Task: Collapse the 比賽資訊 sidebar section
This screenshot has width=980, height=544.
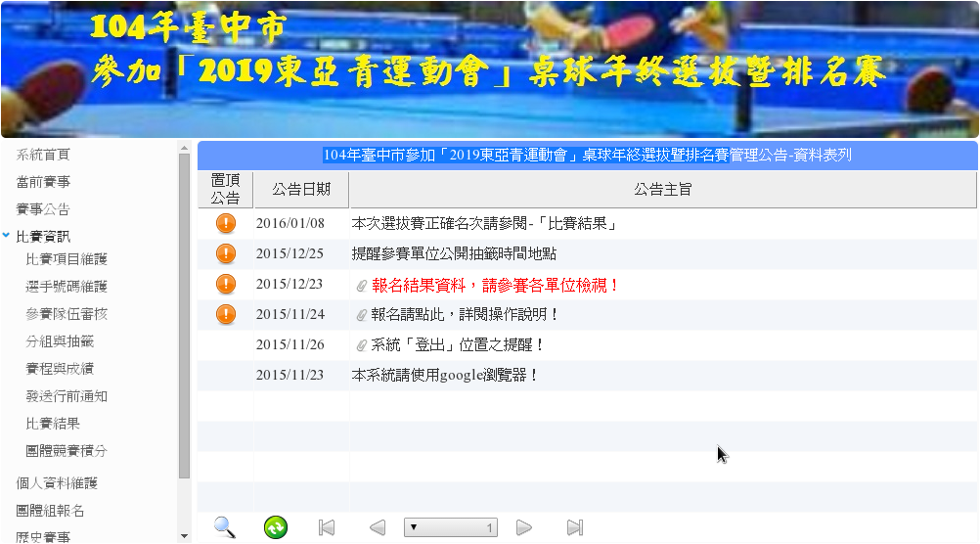Action: (x=8, y=236)
